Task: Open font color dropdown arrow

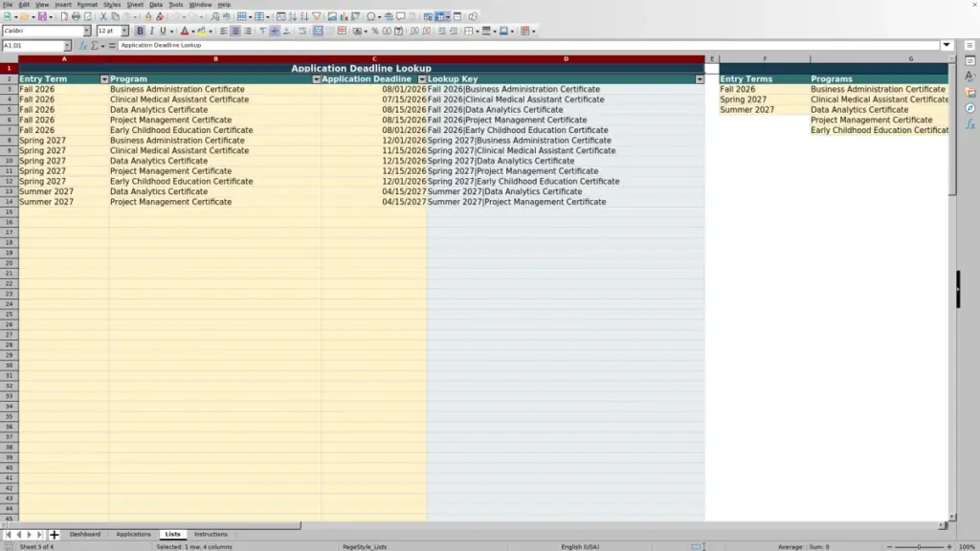Action: [193, 31]
